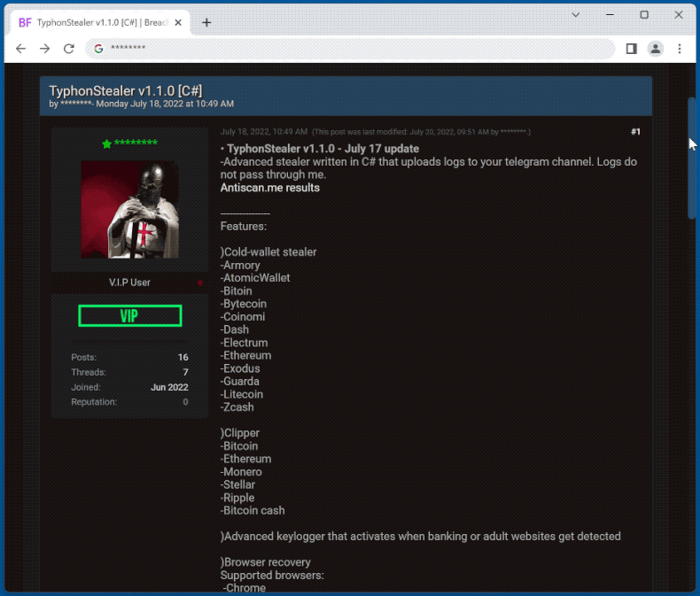This screenshot has height=596, width=700.
Task: Select the TyphonStealer v1.1.0 browser tab
Action: tap(101, 22)
